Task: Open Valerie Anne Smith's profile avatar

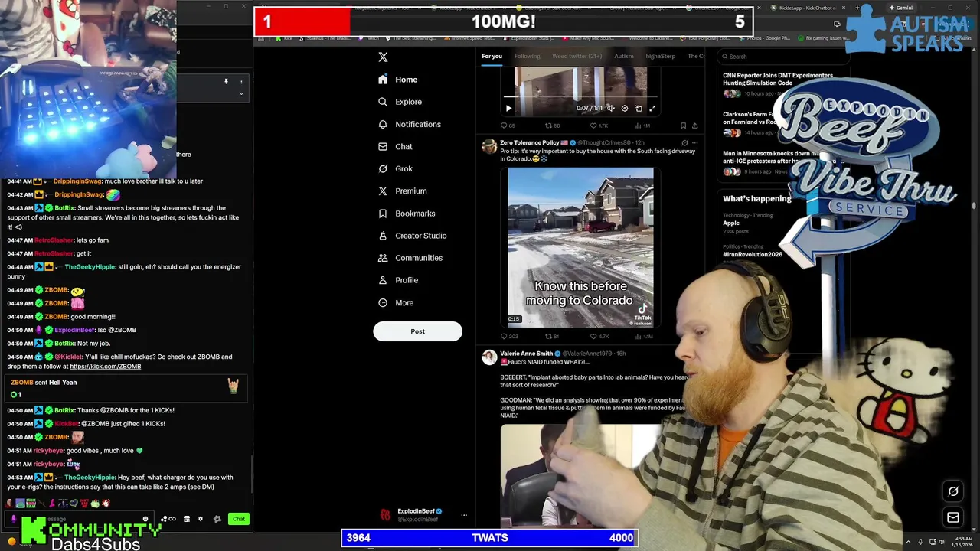Action: coord(489,357)
